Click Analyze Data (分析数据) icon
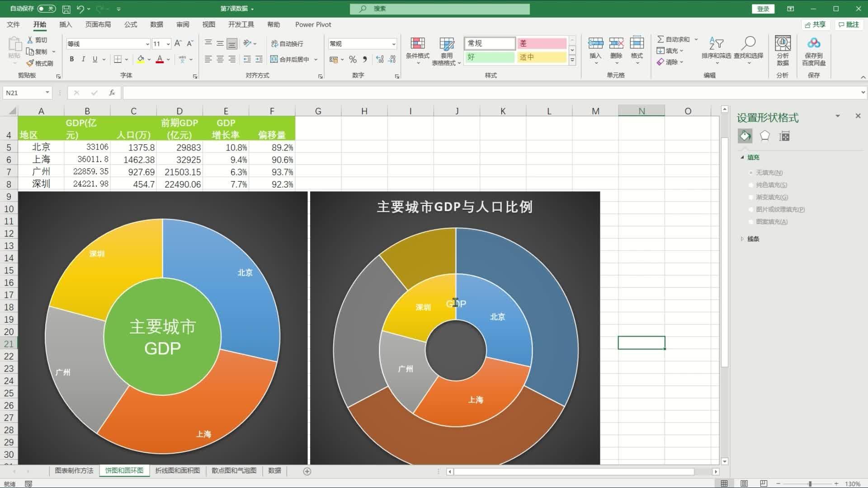 pyautogui.click(x=783, y=43)
